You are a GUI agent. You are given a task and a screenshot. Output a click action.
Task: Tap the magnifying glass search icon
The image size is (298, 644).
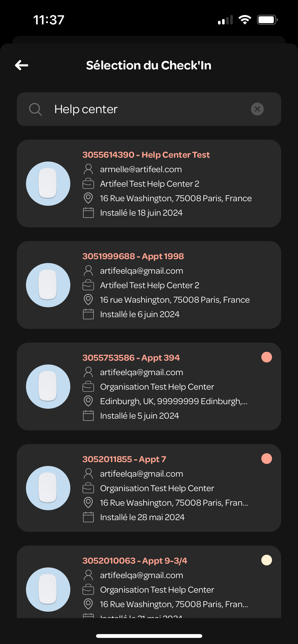(35, 109)
